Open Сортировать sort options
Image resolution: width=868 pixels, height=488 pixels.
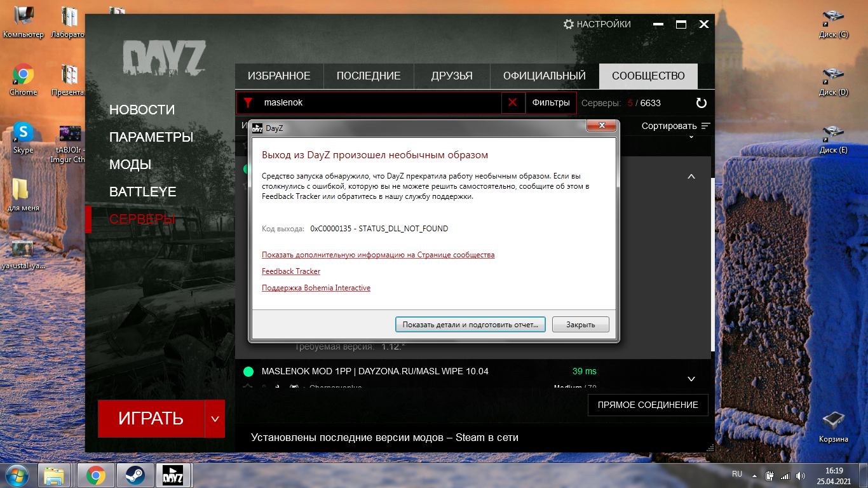[x=676, y=126]
